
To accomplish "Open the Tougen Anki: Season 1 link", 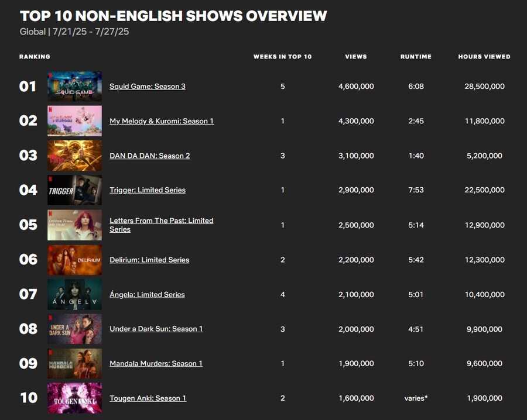I will coord(148,398).
